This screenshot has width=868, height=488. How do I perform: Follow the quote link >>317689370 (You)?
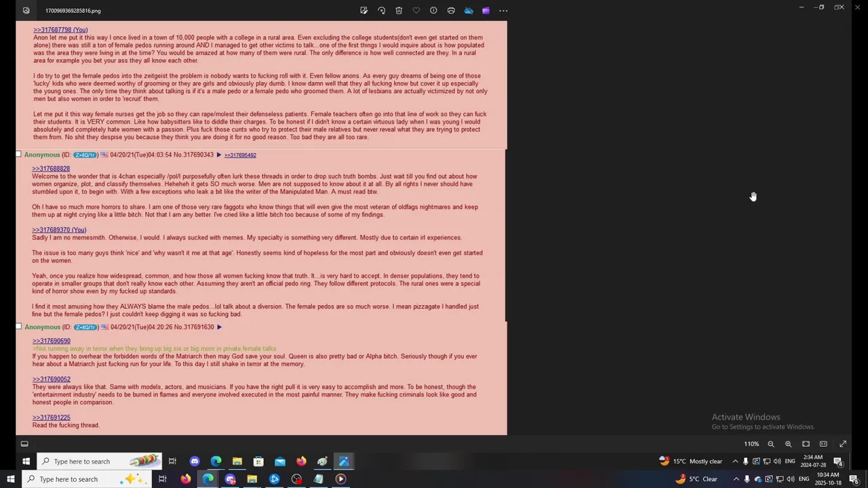tap(59, 230)
